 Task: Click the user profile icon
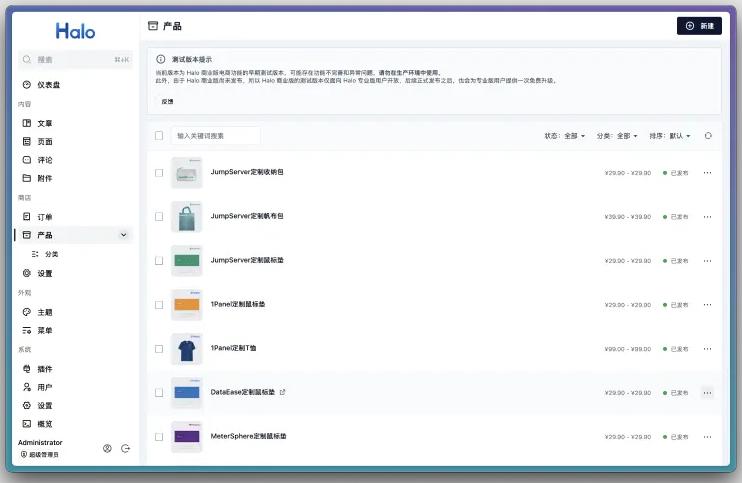[107, 448]
